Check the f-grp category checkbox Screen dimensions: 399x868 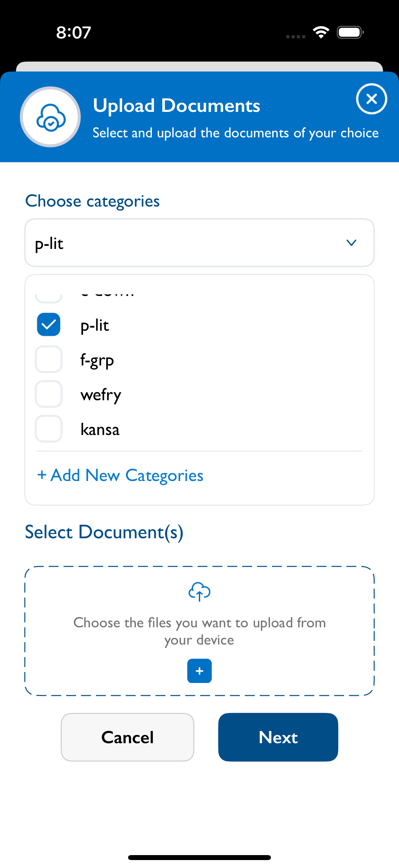click(49, 359)
